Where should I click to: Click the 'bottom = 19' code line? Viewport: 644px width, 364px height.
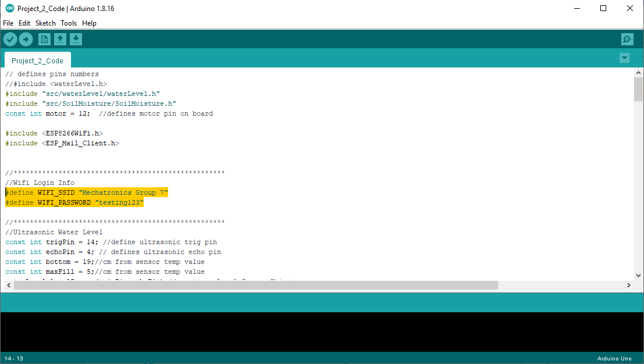tap(105, 262)
